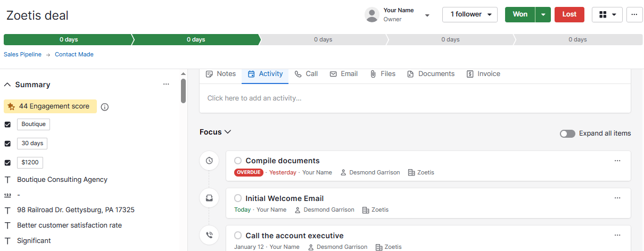
Task: Click the organization icon next to Zoetis in Compile documents
Action: (x=411, y=173)
